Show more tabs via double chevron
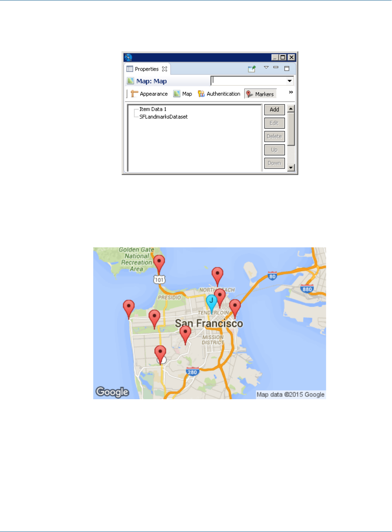Screen dimensions: 392x532 pyautogui.click(x=291, y=92)
